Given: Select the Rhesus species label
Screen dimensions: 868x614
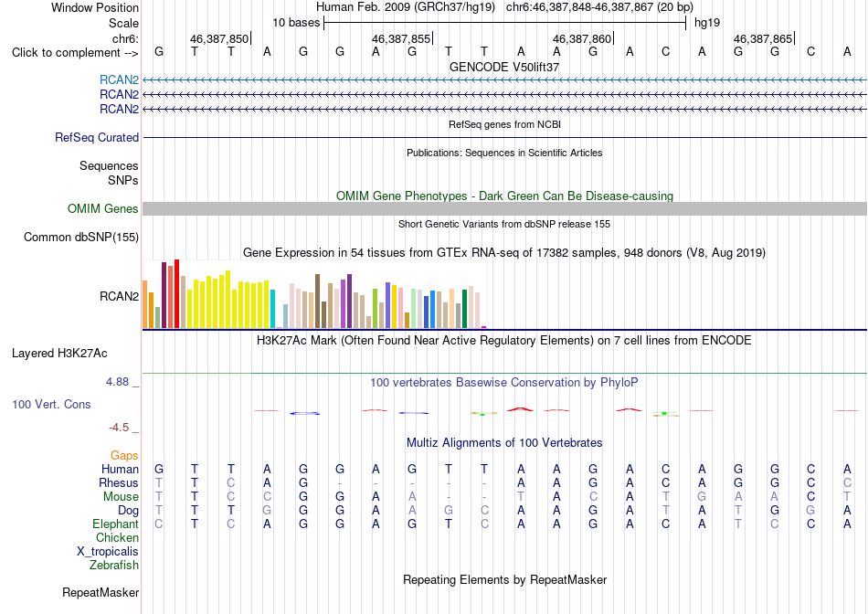Looking at the screenshot, I should tap(119, 482).
